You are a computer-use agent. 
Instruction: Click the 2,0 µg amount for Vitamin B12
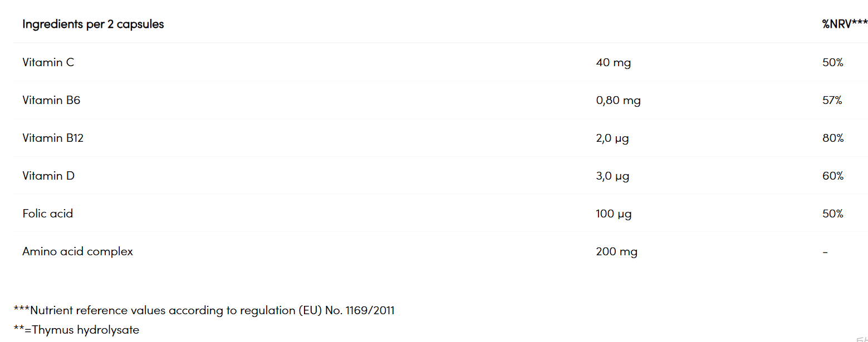point(612,138)
